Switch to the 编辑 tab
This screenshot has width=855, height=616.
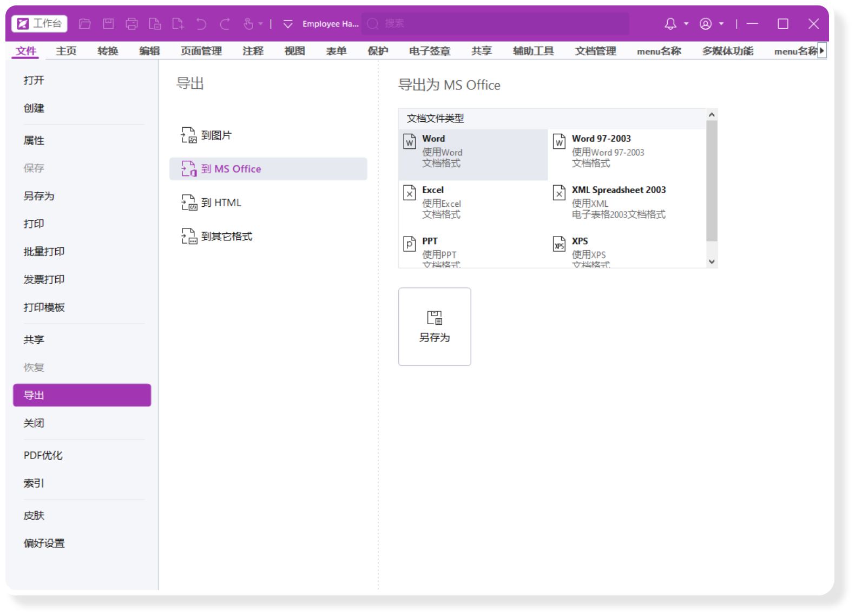[x=149, y=51]
